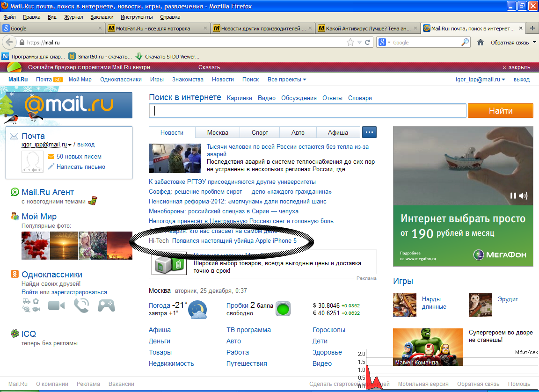Switch to the Какой Антивирус Лучше tab
539x392 pixels.
(x=368, y=28)
